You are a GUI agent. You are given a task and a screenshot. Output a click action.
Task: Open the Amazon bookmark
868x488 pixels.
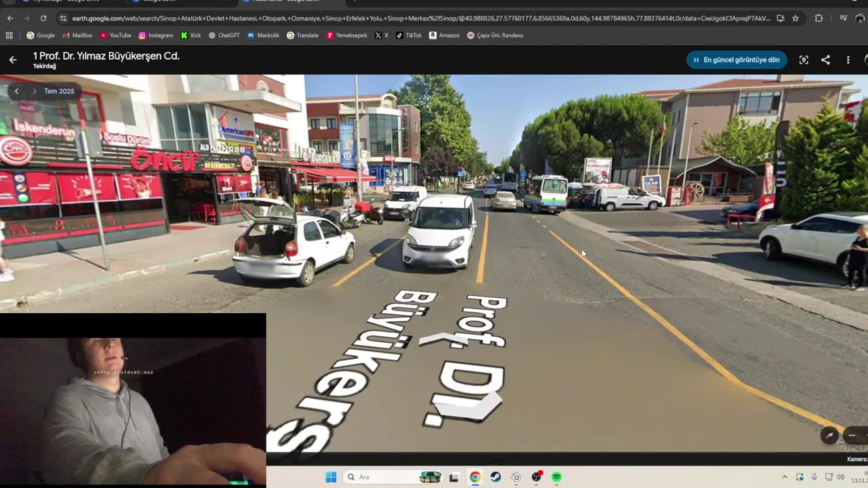click(444, 35)
